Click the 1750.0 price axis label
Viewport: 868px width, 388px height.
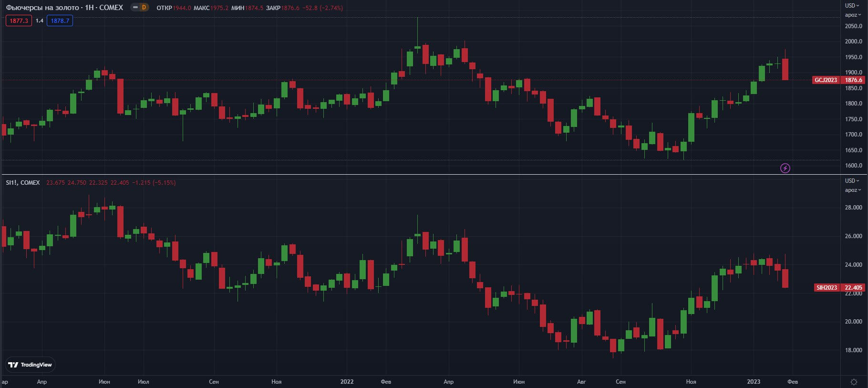(x=854, y=119)
